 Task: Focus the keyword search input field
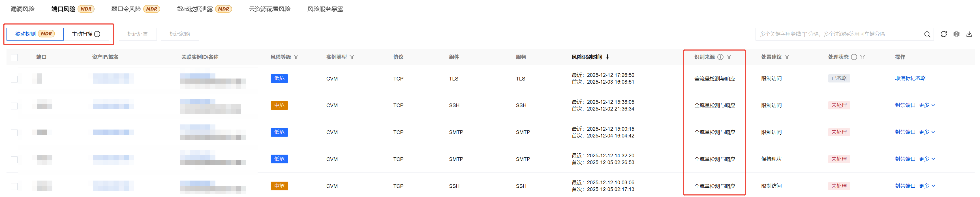(837, 34)
